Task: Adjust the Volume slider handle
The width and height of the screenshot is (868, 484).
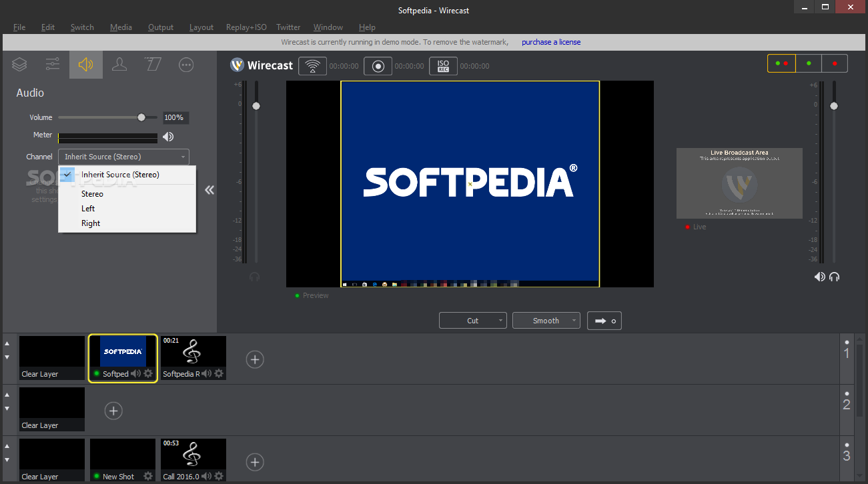Action: (141, 117)
